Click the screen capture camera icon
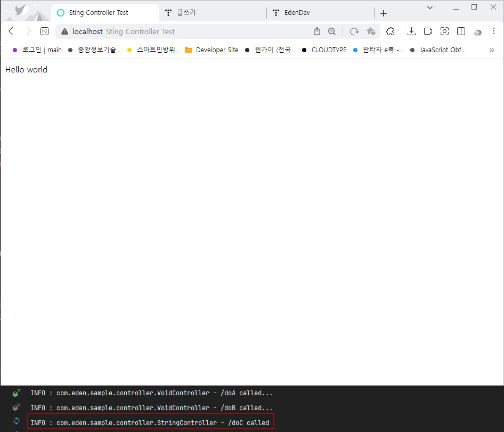The width and height of the screenshot is (504, 432). [444, 31]
